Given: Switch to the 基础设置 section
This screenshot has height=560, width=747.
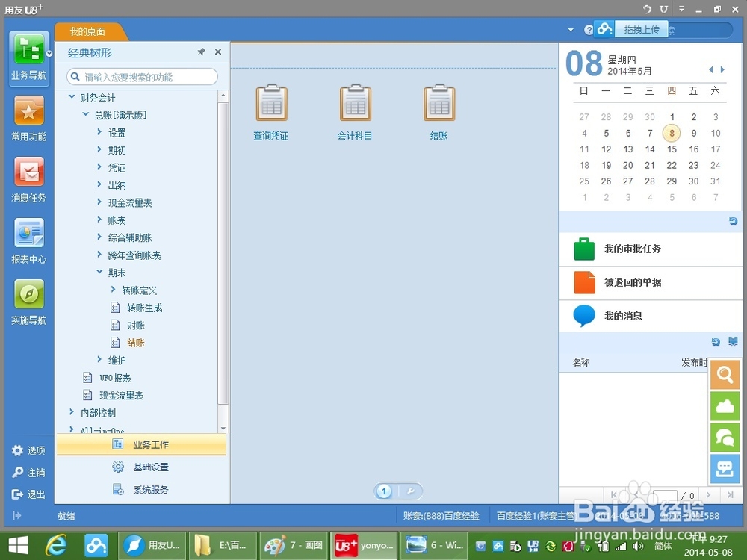Looking at the screenshot, I should [152, 467].
